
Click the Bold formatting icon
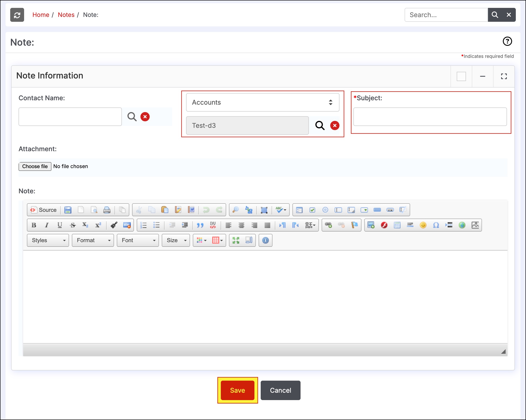pos(34,225)
